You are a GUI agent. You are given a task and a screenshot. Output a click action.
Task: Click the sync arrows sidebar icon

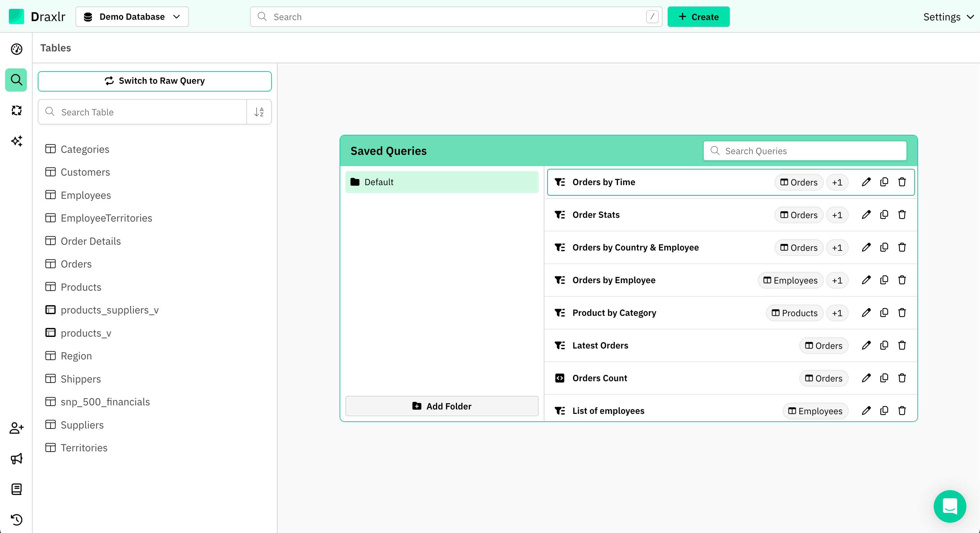pos(16,110)
